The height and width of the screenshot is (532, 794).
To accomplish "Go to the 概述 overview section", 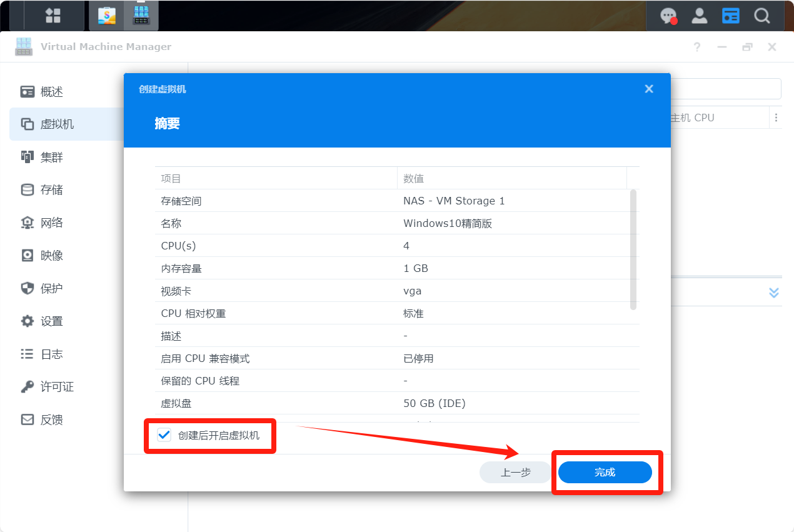I will point(51,92).
